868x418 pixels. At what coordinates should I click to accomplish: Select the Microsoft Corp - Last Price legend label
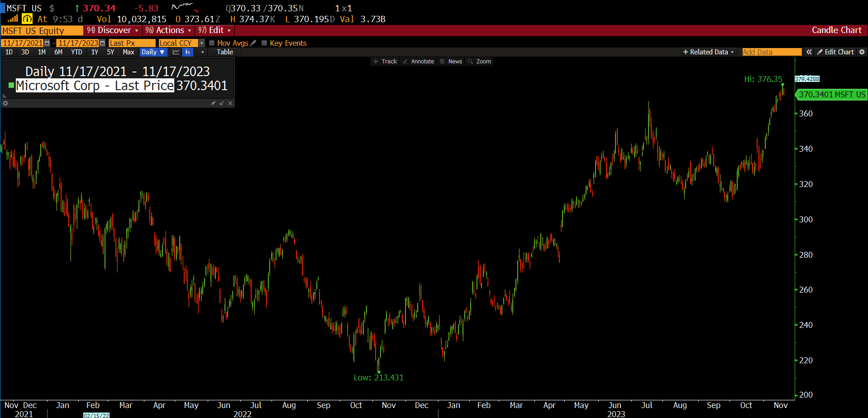point(95,86)
